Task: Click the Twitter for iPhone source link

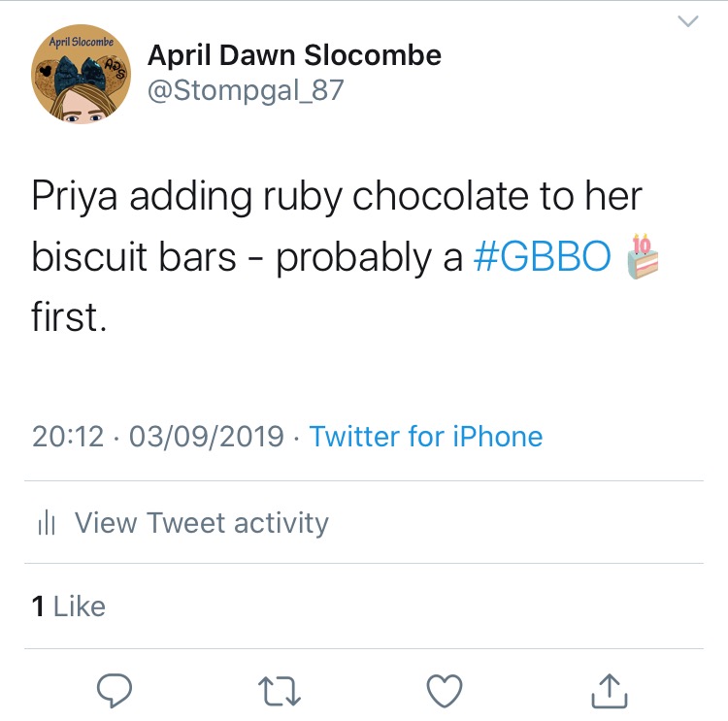Action: (426, 437)
